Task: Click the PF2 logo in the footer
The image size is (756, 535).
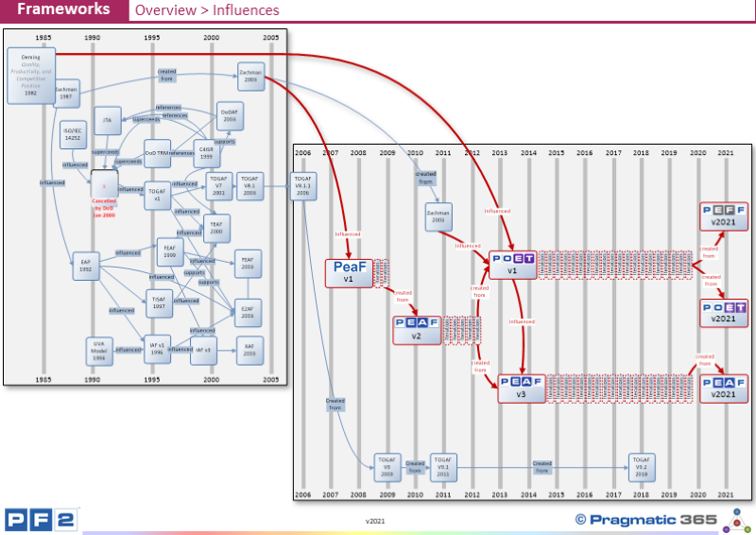Action: [x=42, y=520]
